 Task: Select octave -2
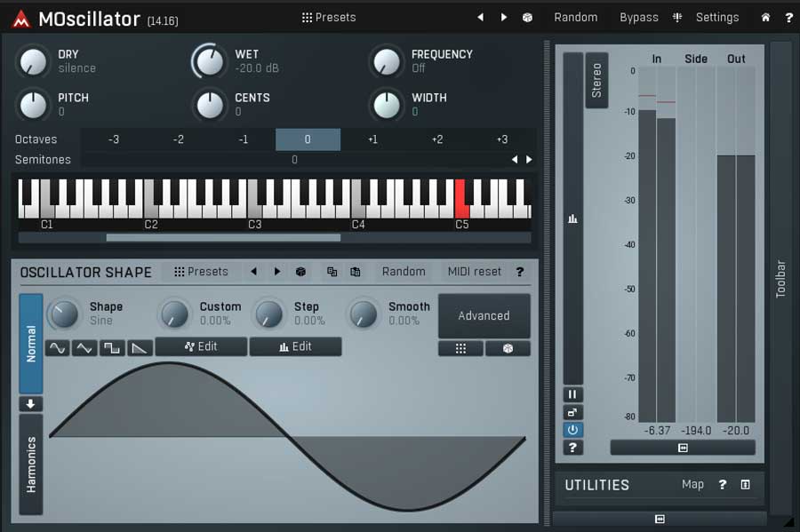[x=178, y=139]
